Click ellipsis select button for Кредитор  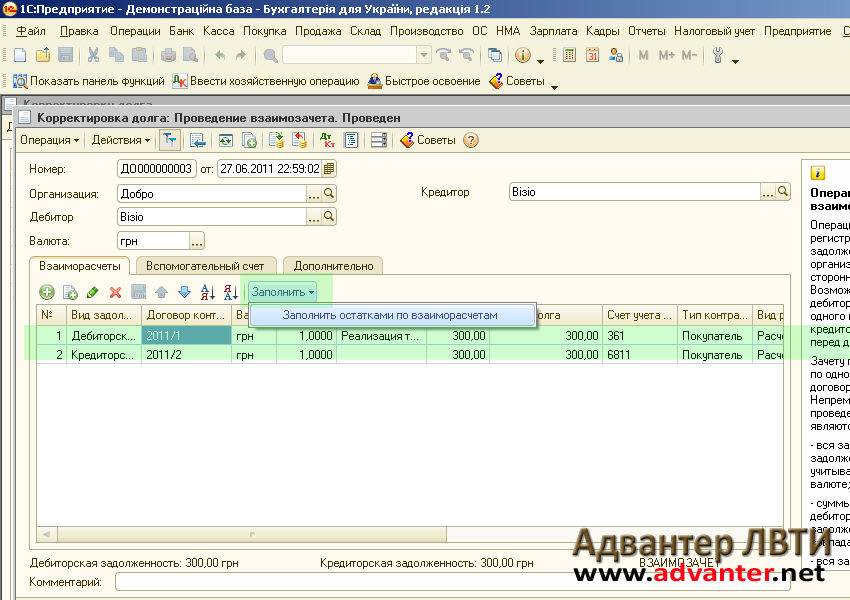pyautogui.click(x=768, y=192)
